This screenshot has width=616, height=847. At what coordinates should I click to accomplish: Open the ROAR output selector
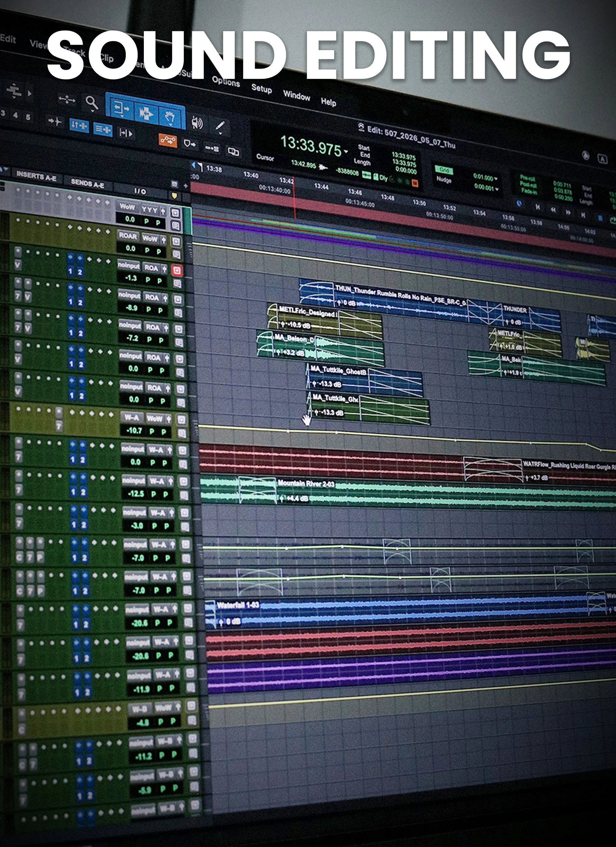pos(128,236)
